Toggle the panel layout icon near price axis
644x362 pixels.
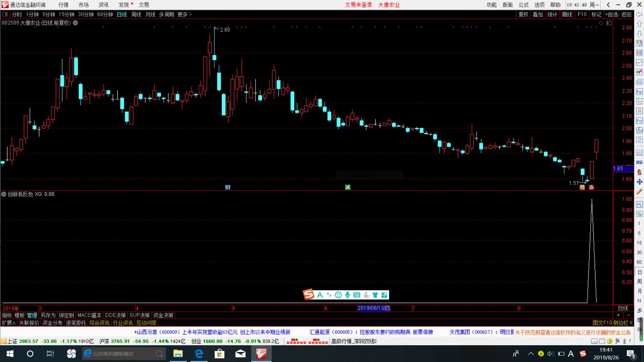pyautogui.click(x=609, y=23)
